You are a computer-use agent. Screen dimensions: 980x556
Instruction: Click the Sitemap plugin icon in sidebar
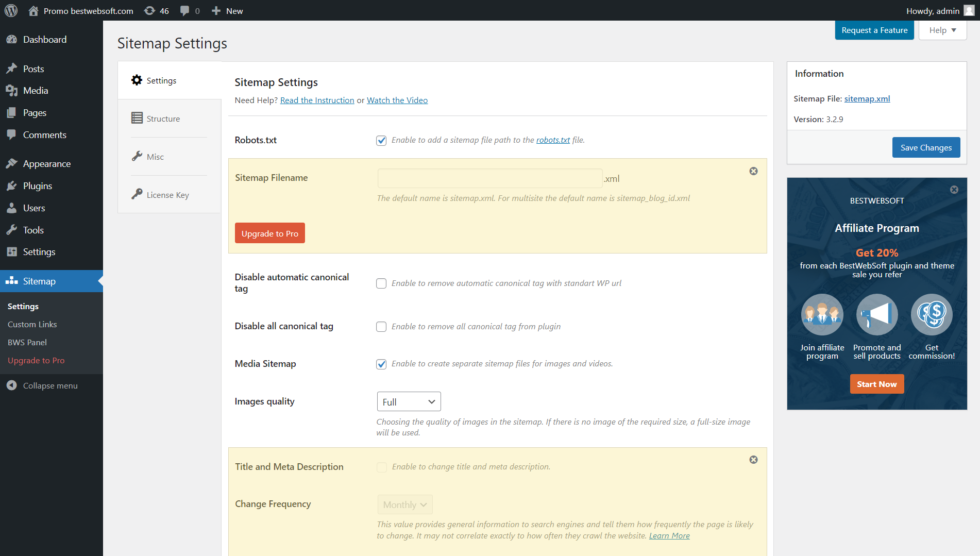[12, 281]
